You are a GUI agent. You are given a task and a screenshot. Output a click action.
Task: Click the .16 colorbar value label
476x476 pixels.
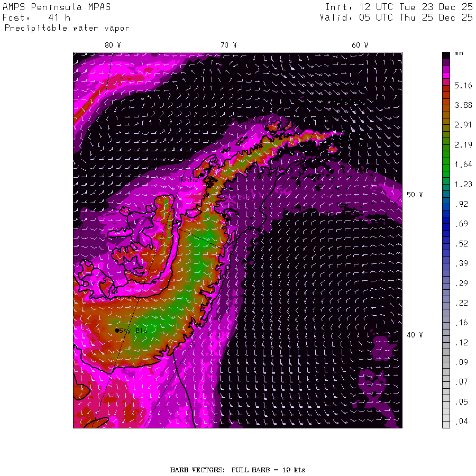point(462,323)
